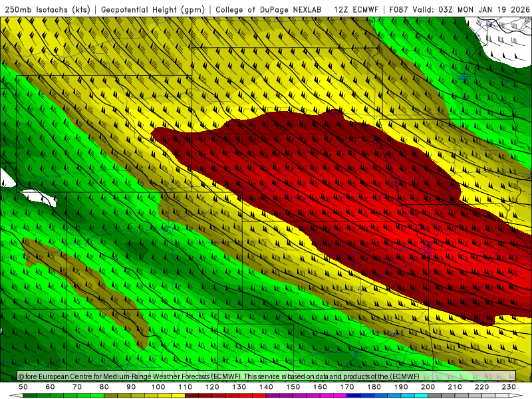
Task: Click the 190 label on the color scale
Action: (x=401, y=387)
